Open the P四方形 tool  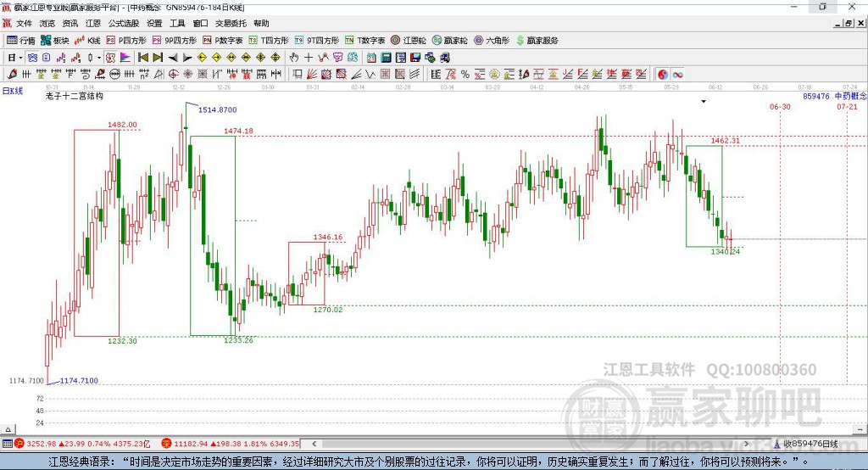pos(126,41)
